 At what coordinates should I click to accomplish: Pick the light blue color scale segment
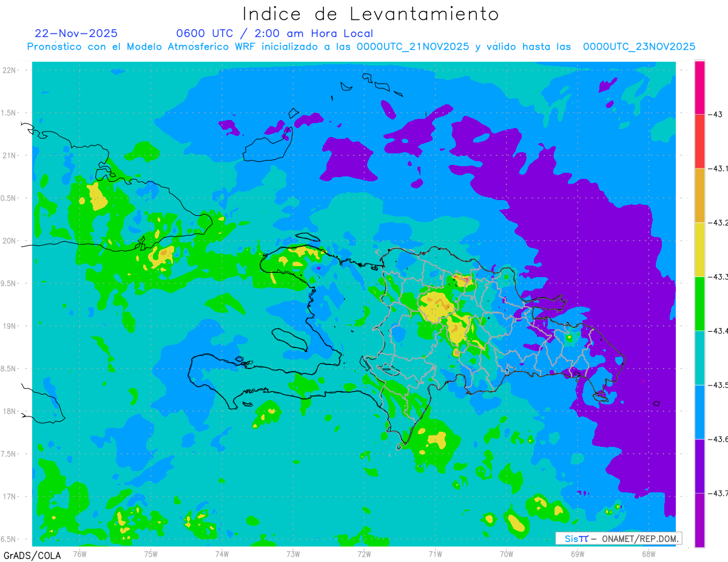tap(699, 412)
